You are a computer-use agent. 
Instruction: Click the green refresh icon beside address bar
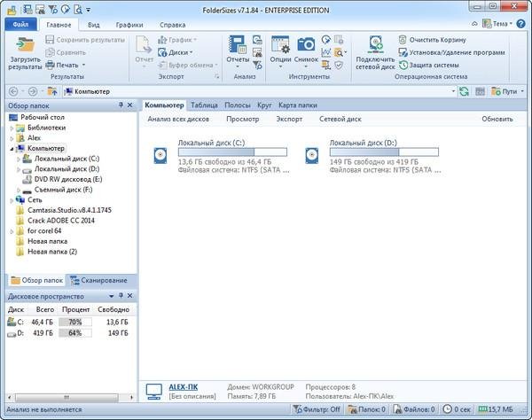pos(464,91)
